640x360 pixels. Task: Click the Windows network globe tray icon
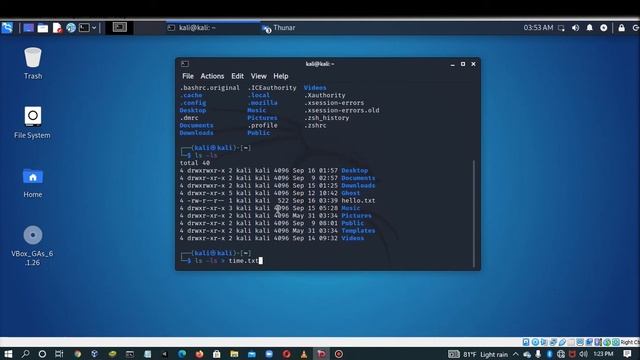click(561, 354)
